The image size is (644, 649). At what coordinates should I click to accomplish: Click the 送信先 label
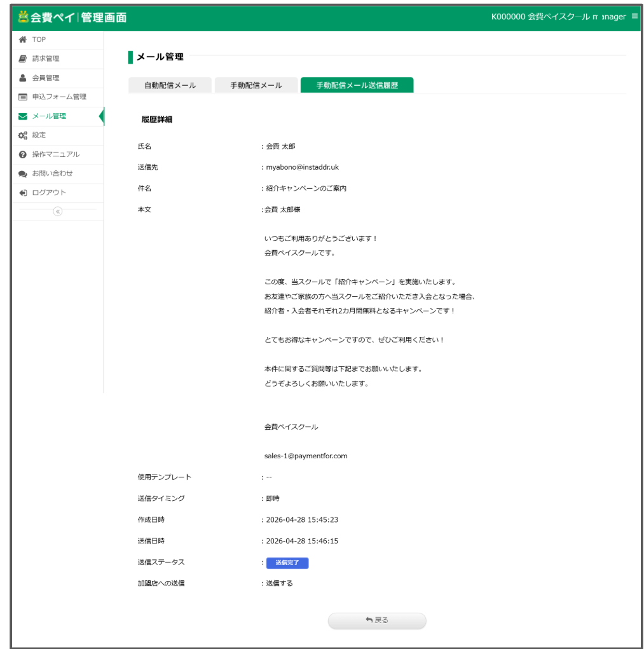[147, 167]
